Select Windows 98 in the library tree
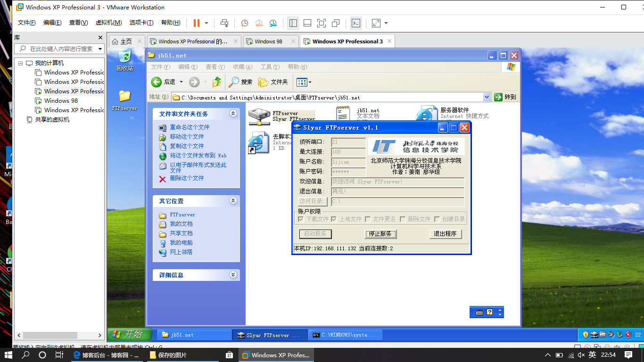The height and width of the screenshot is (362, 644). (61, 101)
